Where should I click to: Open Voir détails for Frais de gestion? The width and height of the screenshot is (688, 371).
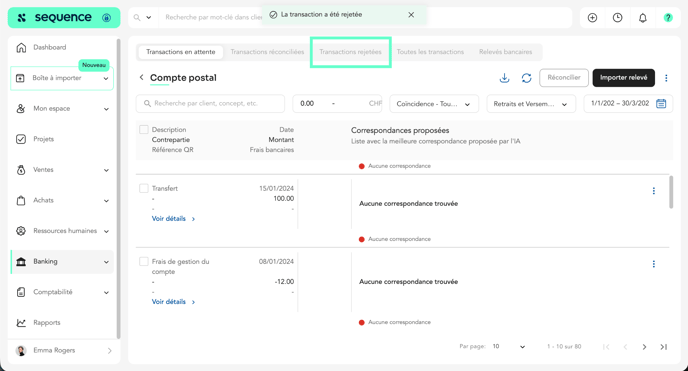tap(173, 302)
